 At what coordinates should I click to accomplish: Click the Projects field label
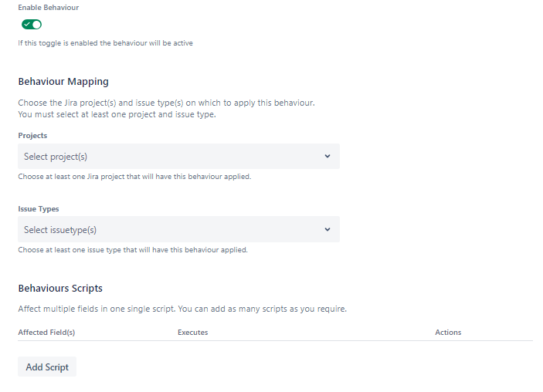point(32,136)
